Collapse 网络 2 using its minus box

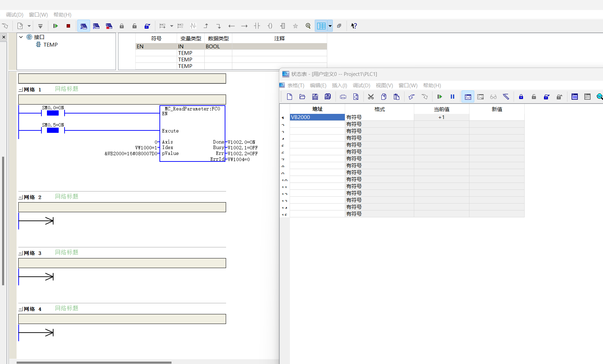[x=20, y=197]
